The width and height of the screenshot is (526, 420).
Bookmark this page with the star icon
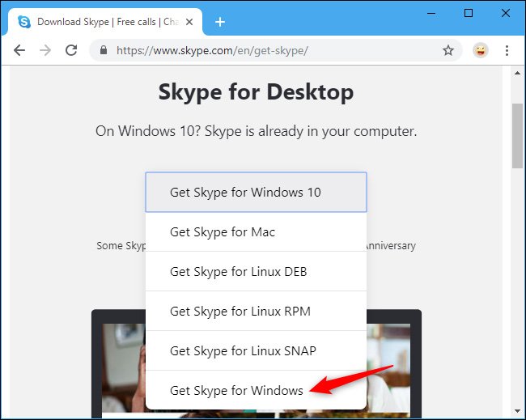[448, 50]
